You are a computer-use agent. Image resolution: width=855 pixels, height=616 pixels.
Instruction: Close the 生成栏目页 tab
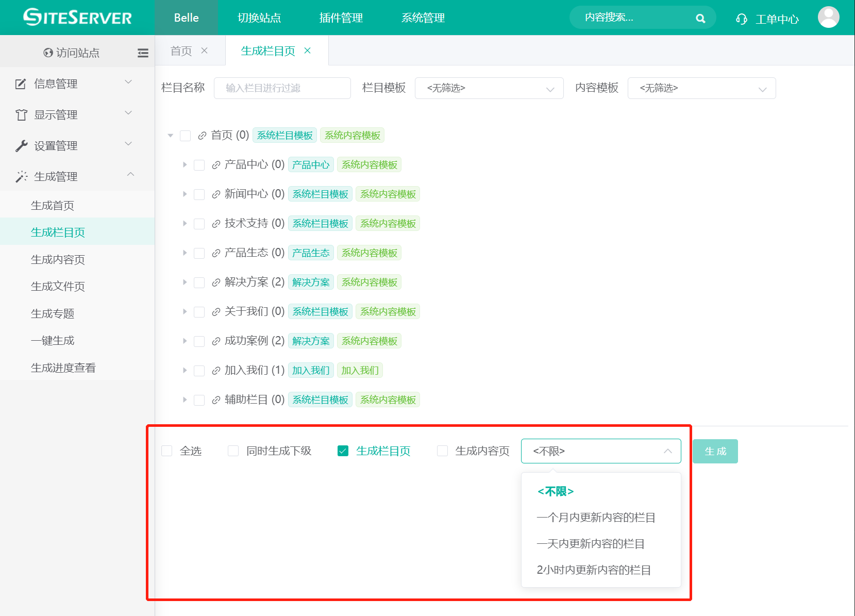pyautogui.click(x=308, y=51)
